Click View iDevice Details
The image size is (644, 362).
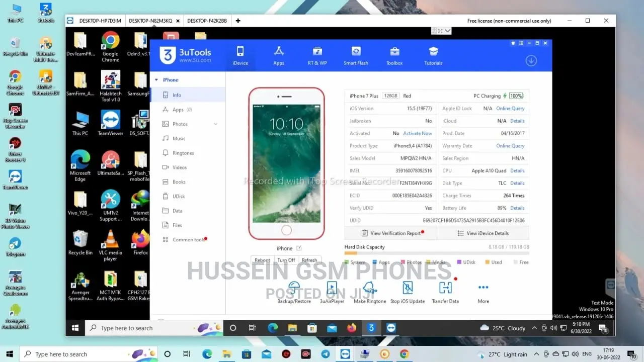[x=483, y=233]
